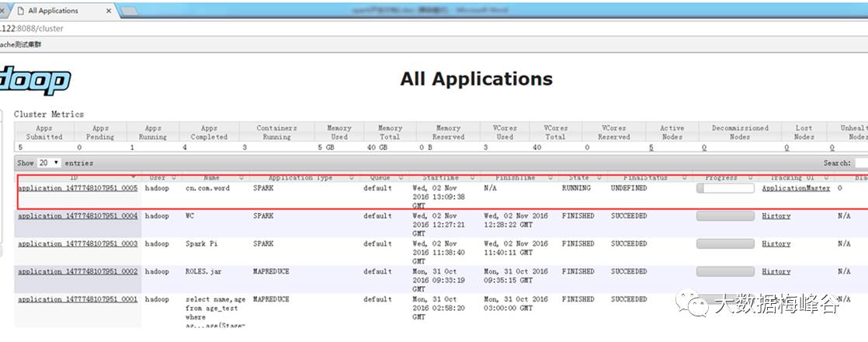Viewport: 868px width, 342px height.
Task: Click Apps Submitted header in metrics
Action: 44,132
